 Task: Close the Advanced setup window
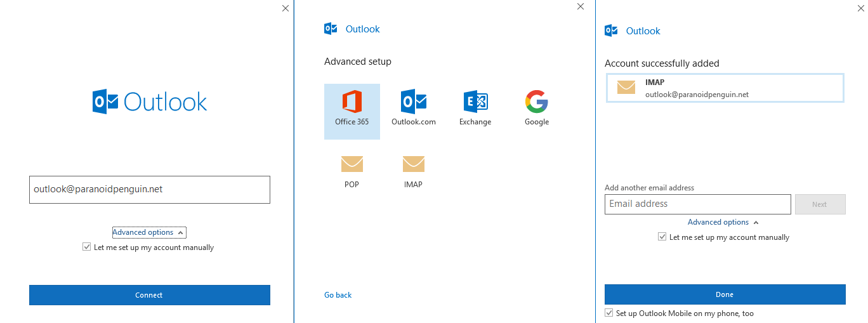pos(581,6)
